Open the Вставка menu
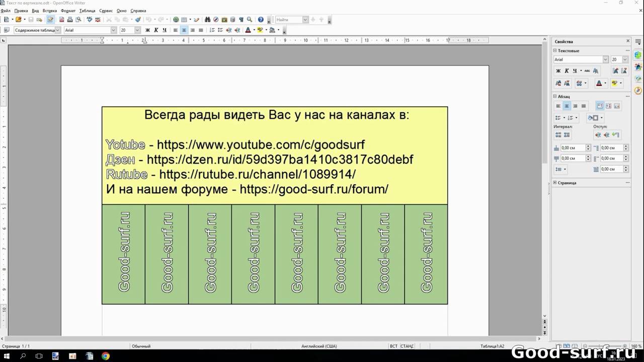Screen dimensions: 644x362 (x=50, y=11)
